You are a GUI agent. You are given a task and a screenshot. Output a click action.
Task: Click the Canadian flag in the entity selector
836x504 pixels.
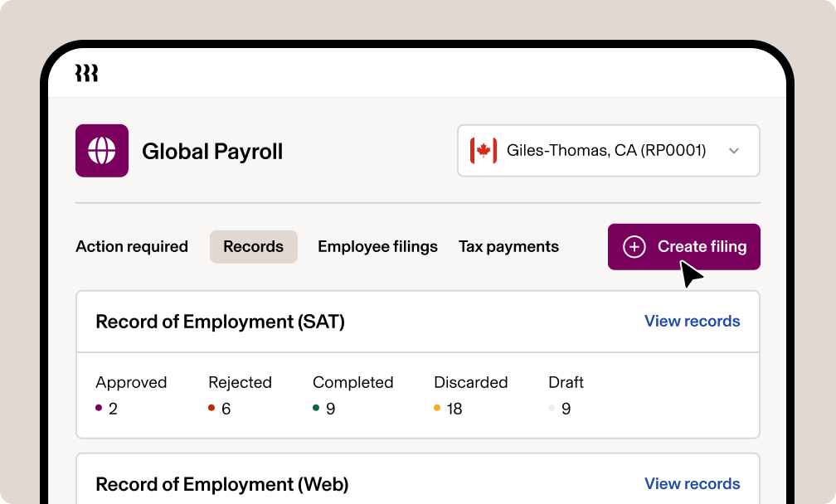point(482,150)
